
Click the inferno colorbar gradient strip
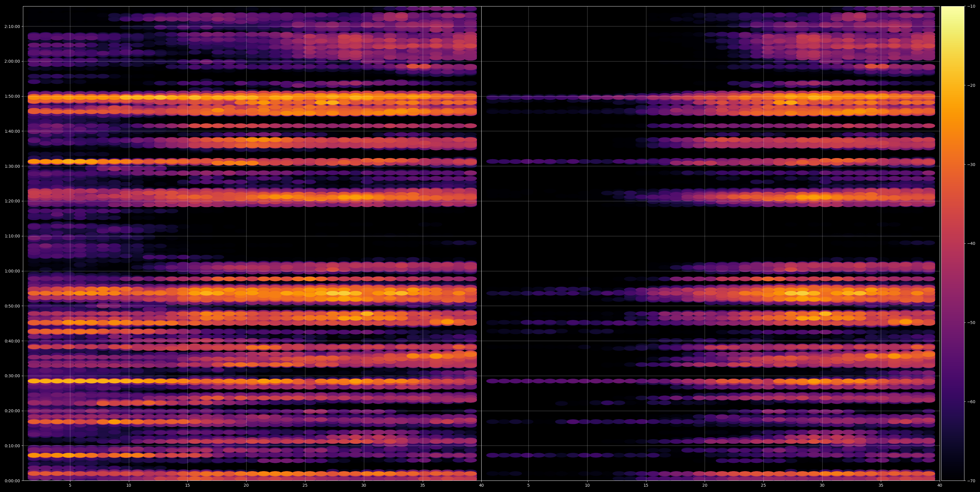click(x=953, y=244)
